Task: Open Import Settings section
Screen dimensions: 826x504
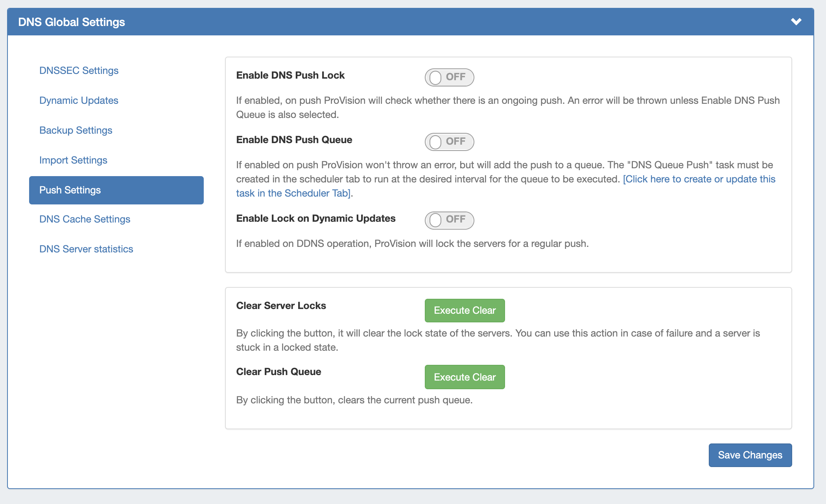Action: tap(73, 160)
